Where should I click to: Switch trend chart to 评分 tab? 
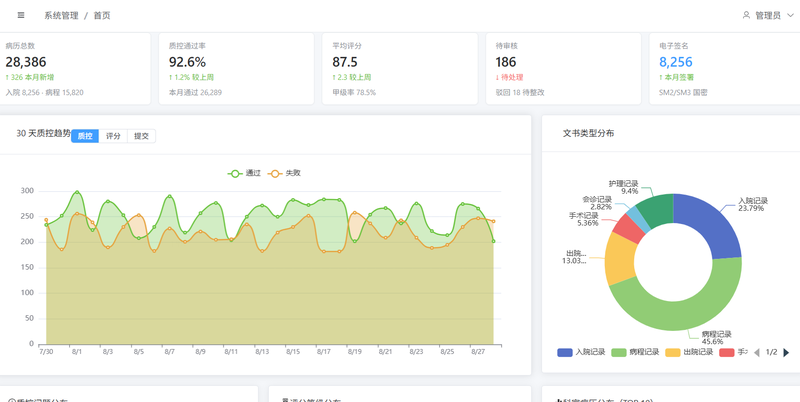[113, 136]
